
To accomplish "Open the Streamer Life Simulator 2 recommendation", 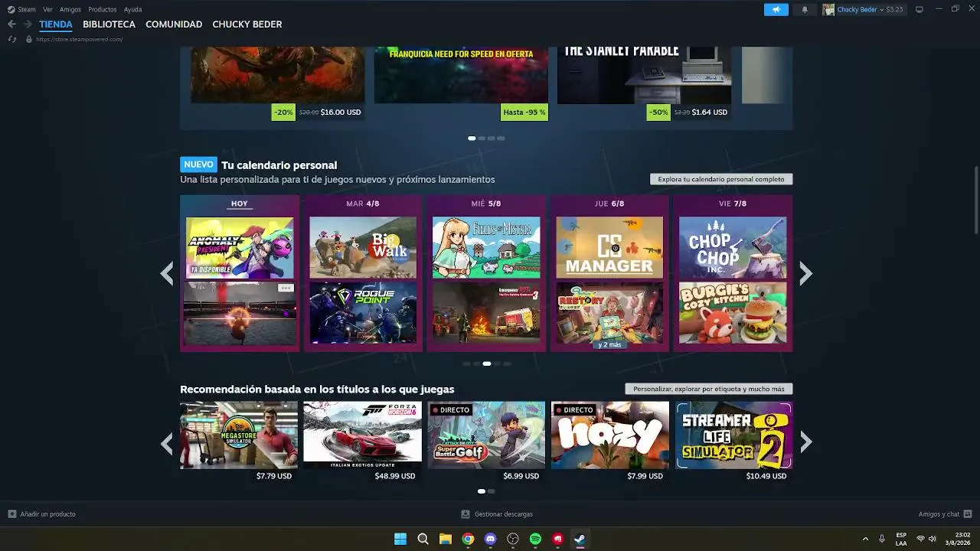I will click(x=733, y=435).
